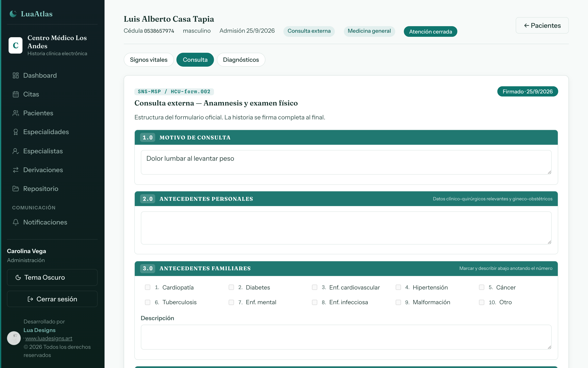Image resolution: width=588 pixels, height=368 pixels.
Task: Click the Motivo de consulta text area
Action: click(346, 162)
